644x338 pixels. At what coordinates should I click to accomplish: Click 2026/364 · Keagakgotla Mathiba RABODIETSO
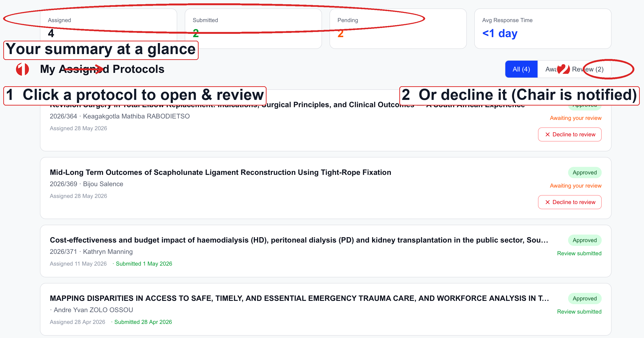(x=119, y=116)
